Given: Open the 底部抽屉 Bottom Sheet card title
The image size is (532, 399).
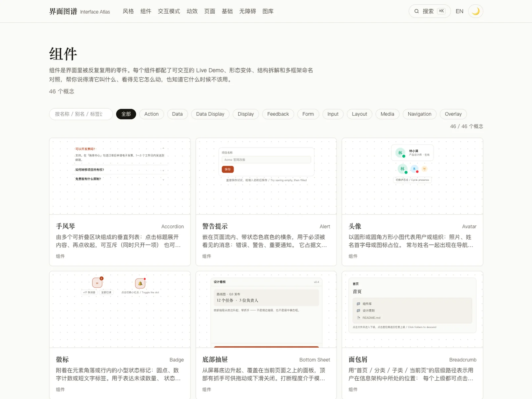Looking at the screenshot, I should 215,359.
